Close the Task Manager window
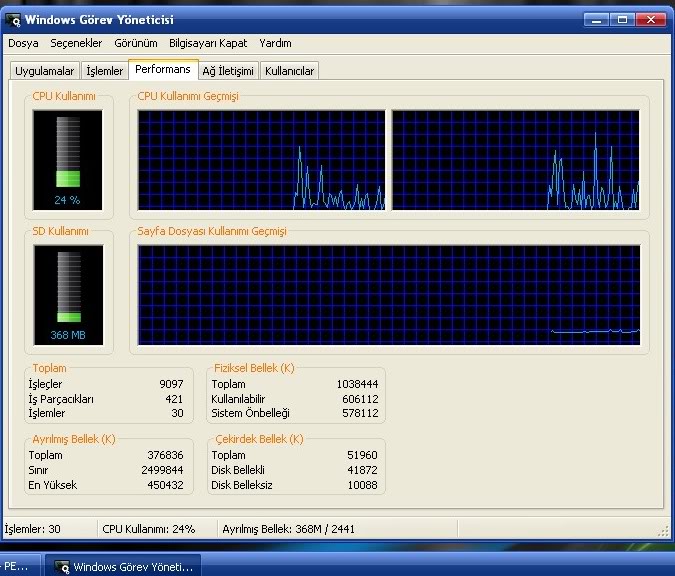 click(x=651, y=20)
